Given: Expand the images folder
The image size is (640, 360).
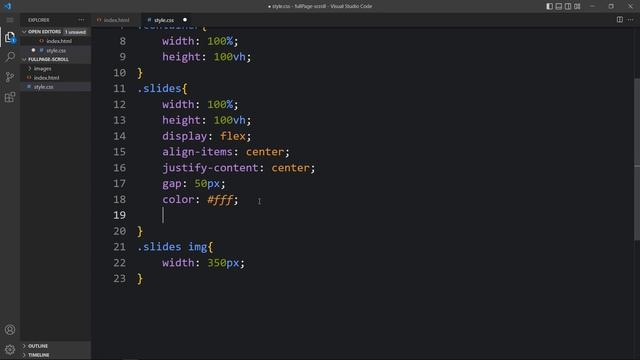Looking at the screenshot, I should [x=42, y=69].
